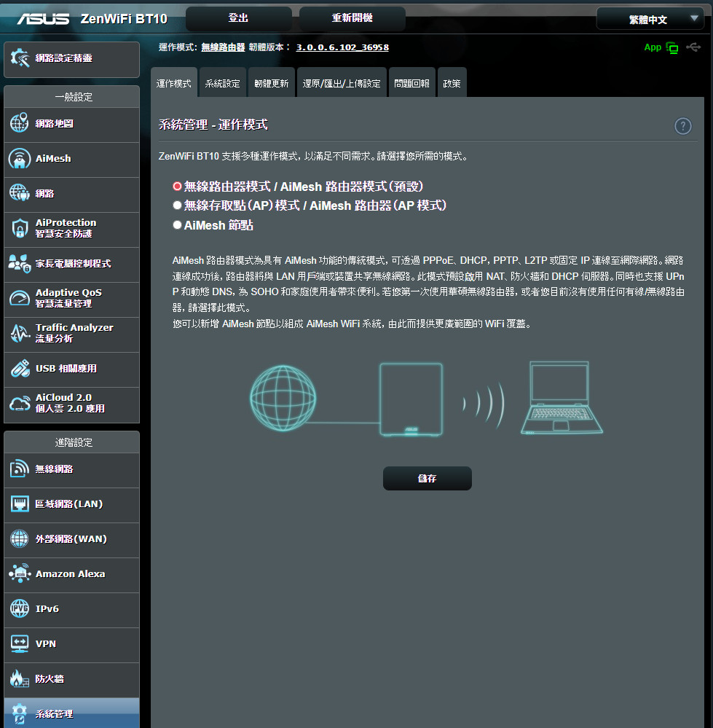713x728 pixels.
Task: Click the 重新開機 reboot button
Action: 352,18
